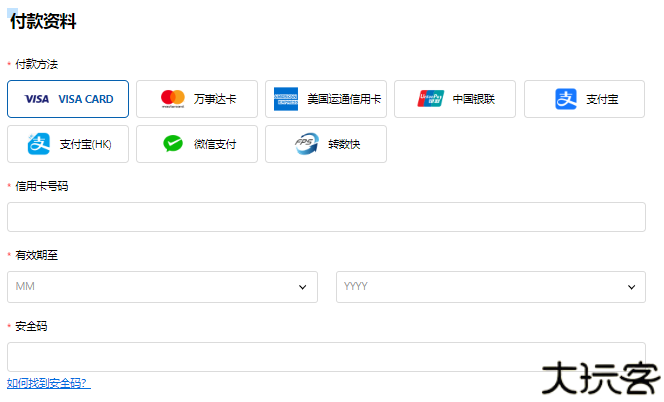The height and width of the screenshot is (402, 664).
Task: Choose 转数快 FPS payment method
Action: 326,144
